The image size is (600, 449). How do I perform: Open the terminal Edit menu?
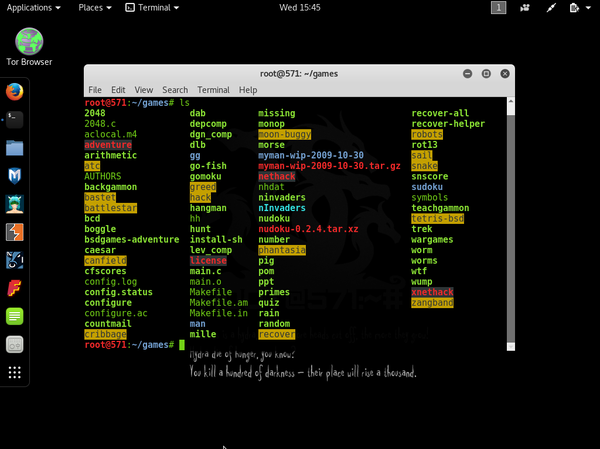[x=118, y=90]
